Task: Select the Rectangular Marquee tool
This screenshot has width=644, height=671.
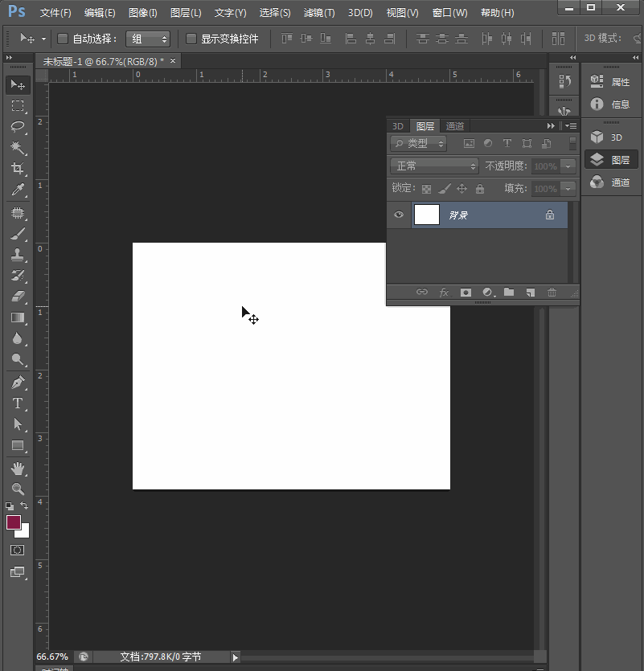Action: (18, 106)
